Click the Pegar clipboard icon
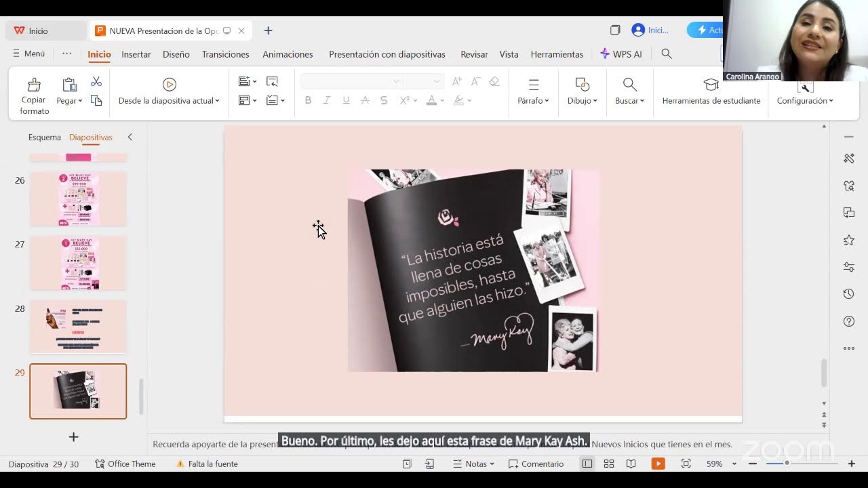The height and width of the screenshot is (488, 868). (x=69, y=85)
